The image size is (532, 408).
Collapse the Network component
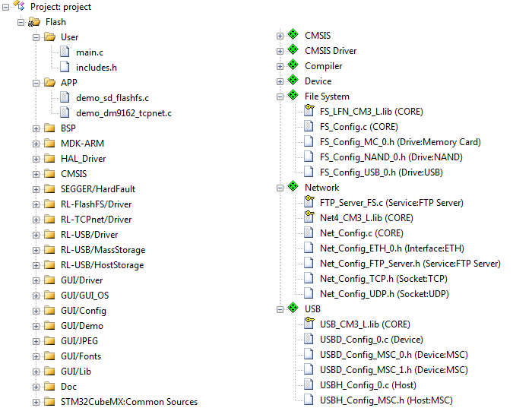pyautogui.click(x=280, y=188)
